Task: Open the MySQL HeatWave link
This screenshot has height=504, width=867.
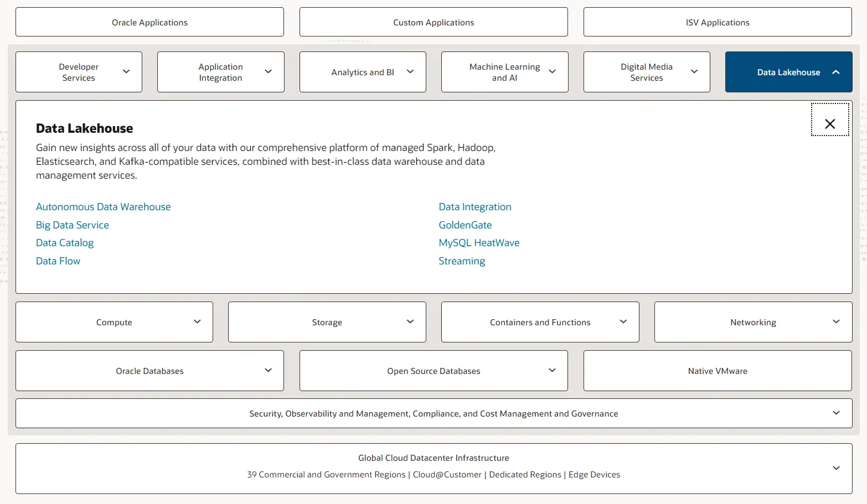Action: (x=479, y=243)
